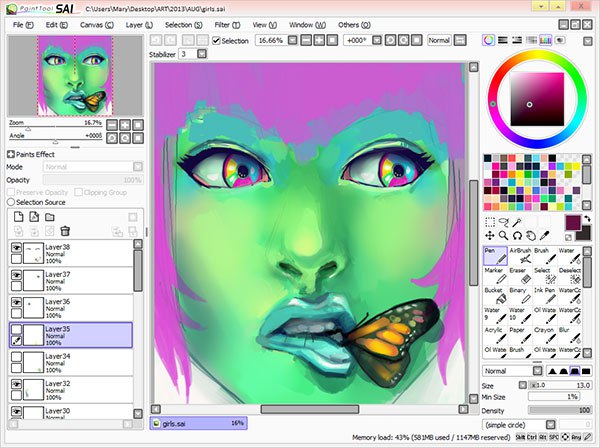The height and width of the screenshot is (448, 600).
Task: Toggle the Selection checkbox in toolbar
Action: click(216, 41)
